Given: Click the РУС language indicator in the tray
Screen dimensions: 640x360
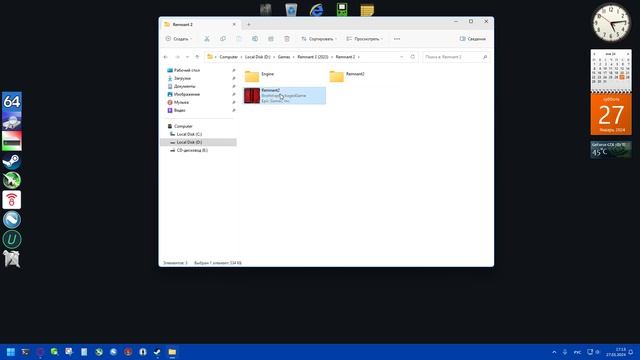Looking at the screenshot, I should [x=577, y=352].
